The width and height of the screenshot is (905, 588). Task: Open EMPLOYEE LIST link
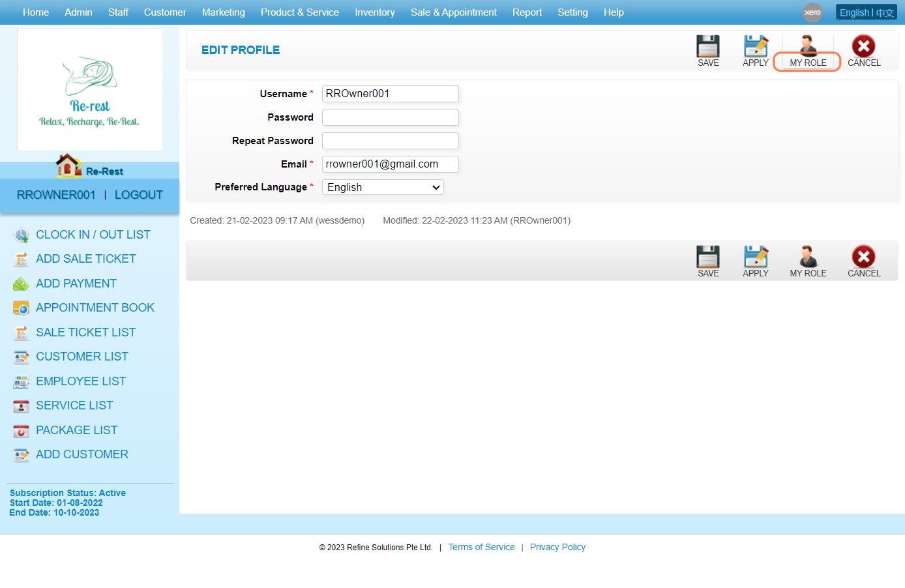81,381
